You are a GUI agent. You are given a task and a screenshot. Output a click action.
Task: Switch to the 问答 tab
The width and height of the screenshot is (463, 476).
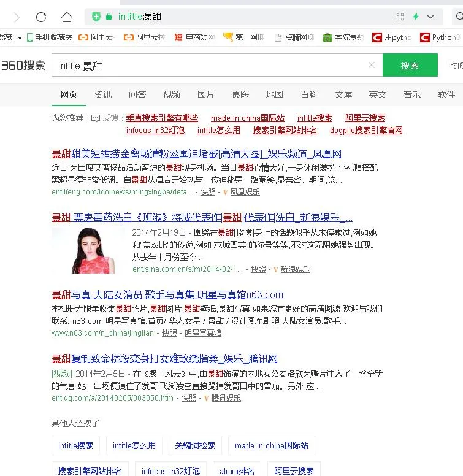click(137, 94)
